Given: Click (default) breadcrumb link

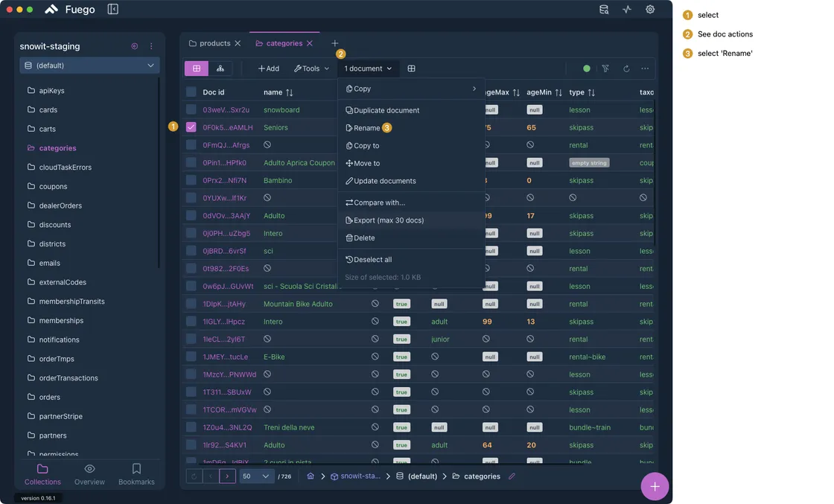Looking at the screenshot, I should point(417,476).
